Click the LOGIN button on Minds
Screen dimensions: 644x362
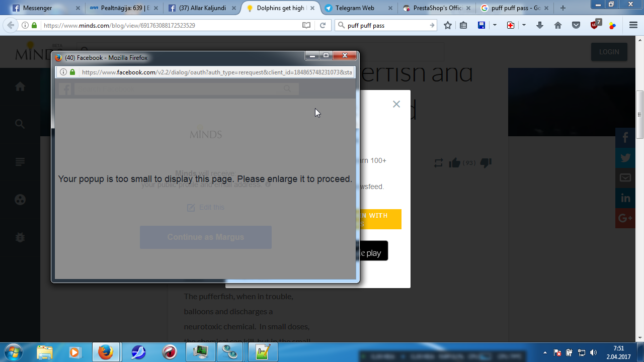coord(609,52)
